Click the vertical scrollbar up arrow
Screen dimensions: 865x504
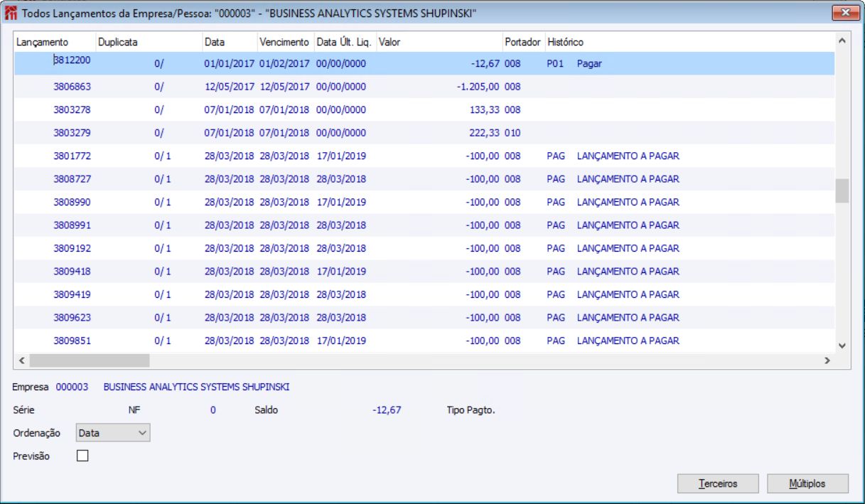tap(842, 41)
